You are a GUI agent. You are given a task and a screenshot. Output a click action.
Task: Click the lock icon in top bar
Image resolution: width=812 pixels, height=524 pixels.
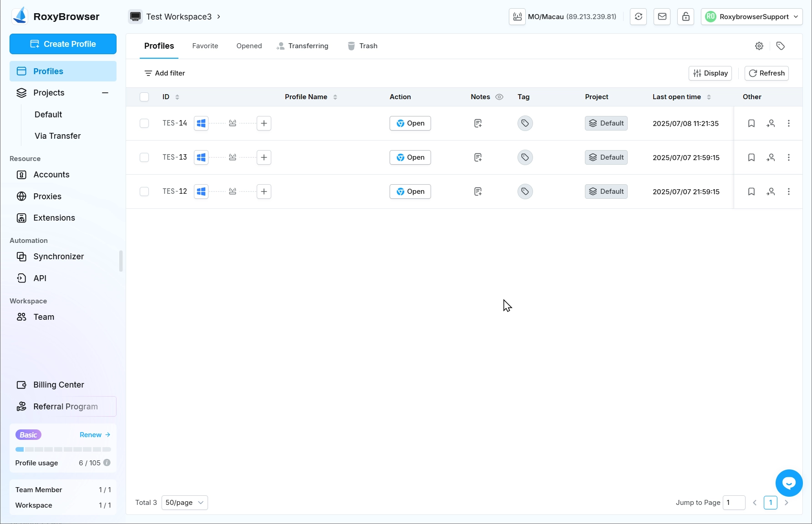pos(685,17)
